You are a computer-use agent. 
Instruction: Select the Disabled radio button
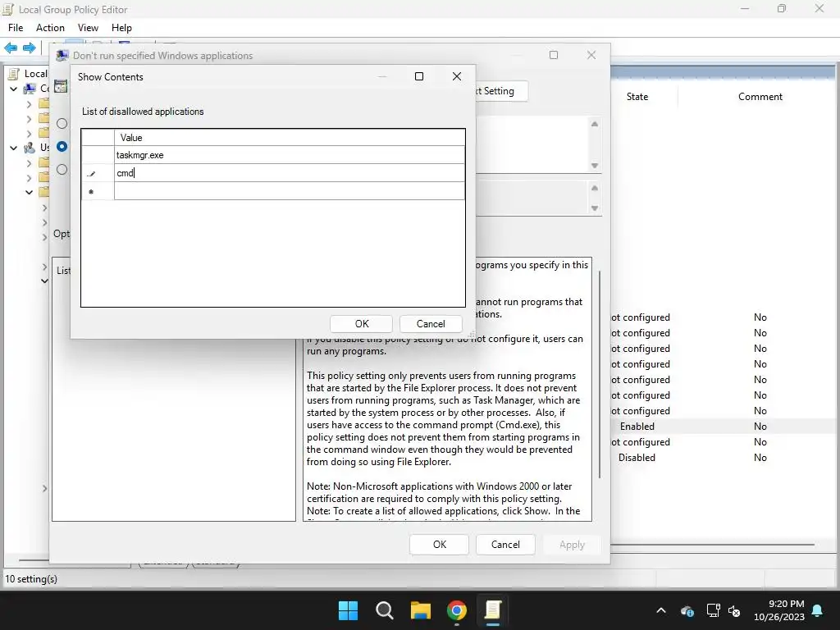pos(62,169)
